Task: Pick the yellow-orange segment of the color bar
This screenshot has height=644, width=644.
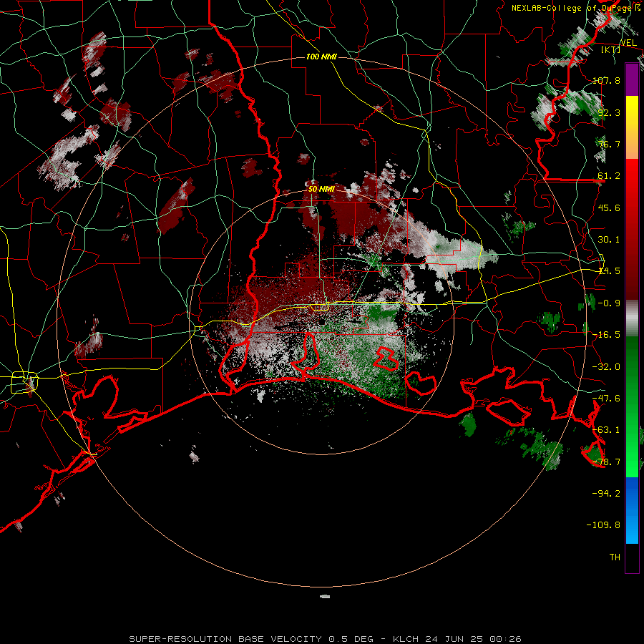Action: coord(632,127)
